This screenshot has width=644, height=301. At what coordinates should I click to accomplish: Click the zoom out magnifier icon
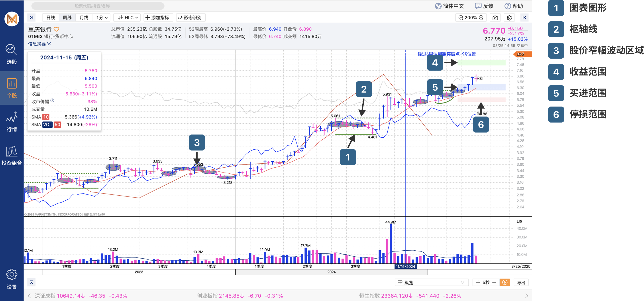(x=461, y=18)
